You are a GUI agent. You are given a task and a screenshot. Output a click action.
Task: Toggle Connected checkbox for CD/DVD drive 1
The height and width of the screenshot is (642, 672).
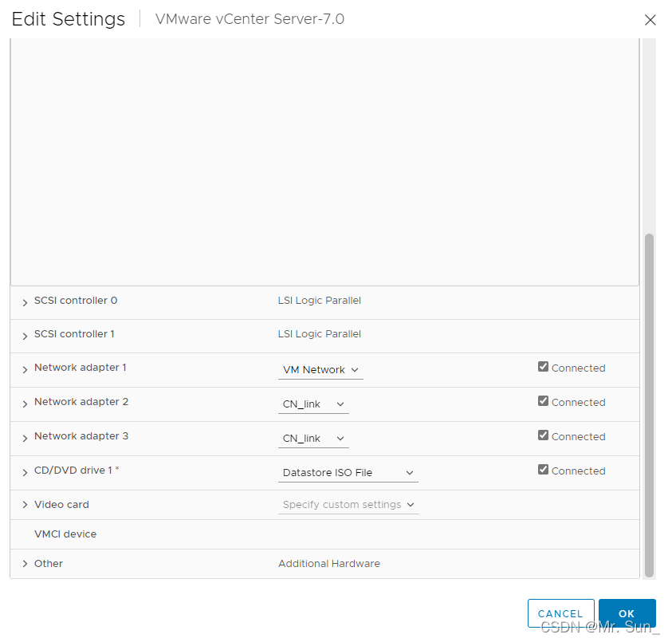[543, 470]
